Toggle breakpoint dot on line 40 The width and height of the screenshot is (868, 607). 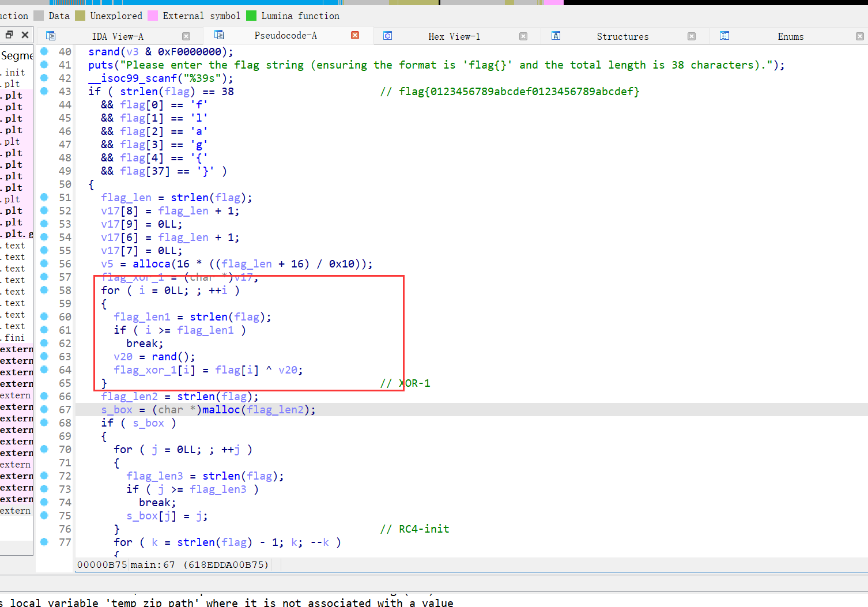tap(44, 51)
